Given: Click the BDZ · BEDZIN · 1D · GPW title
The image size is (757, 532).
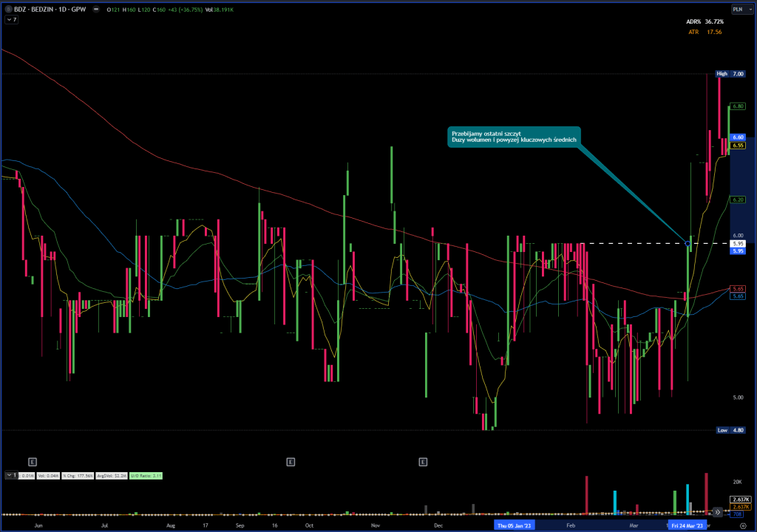Looking at the screenshot, I should [x=50, y=9].
